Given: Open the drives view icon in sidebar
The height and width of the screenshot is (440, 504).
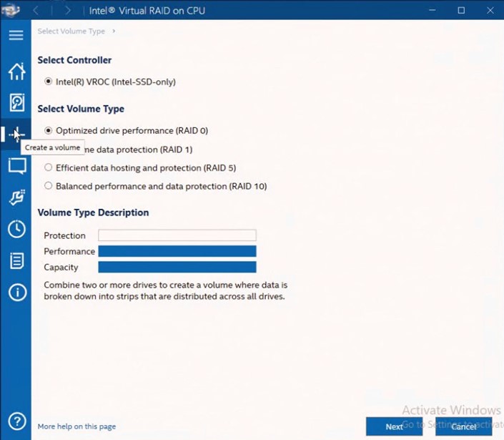Looking at the screenshot, I should click(16, 102).
